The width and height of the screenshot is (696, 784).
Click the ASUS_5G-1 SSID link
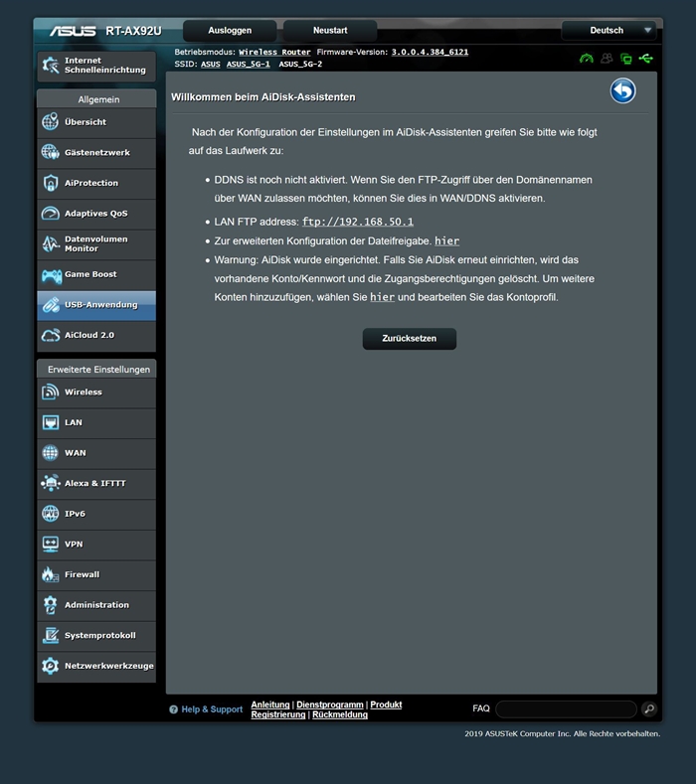249,64
